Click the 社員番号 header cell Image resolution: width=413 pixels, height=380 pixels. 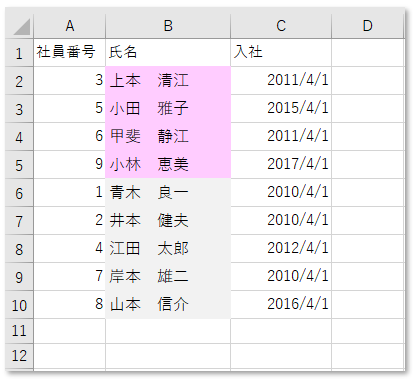click(70, 53)
